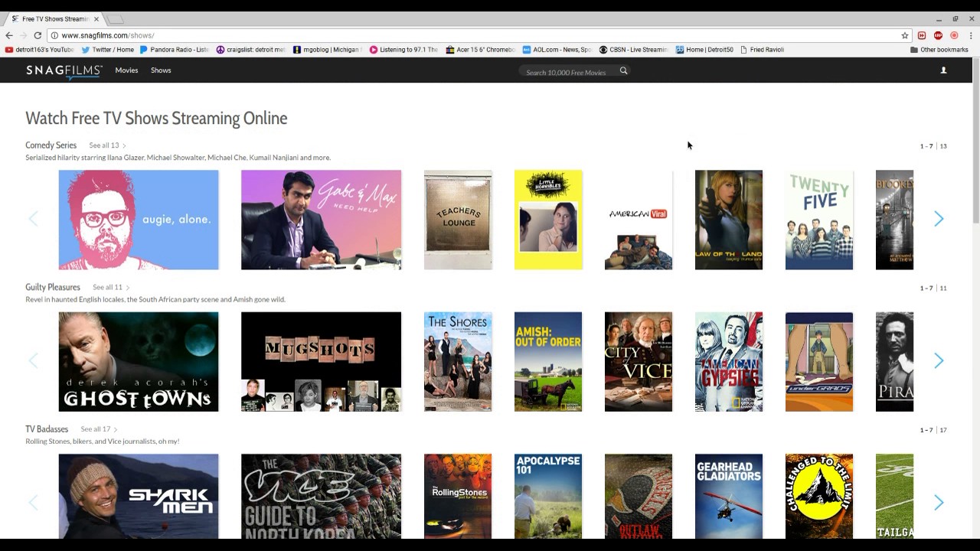Open the Twitter / Home bookmark

(108, 50)
